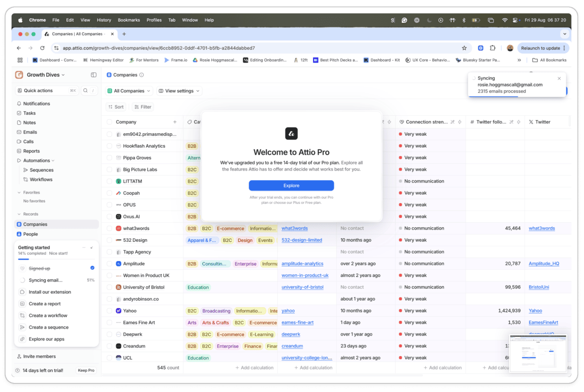Collapse the sidebar using the panel icon
Viewport: 584px width, 392px height.
click(x=94, y=75)
